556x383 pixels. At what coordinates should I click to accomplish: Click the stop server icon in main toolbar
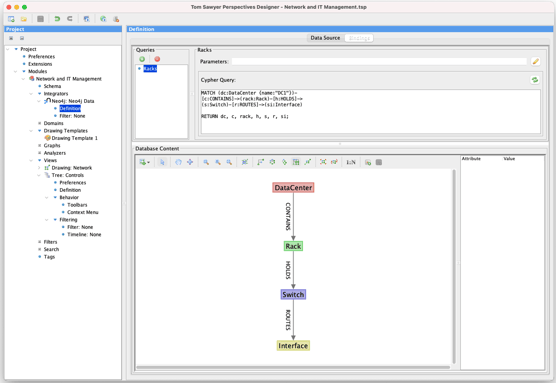[x=116, y=19]
